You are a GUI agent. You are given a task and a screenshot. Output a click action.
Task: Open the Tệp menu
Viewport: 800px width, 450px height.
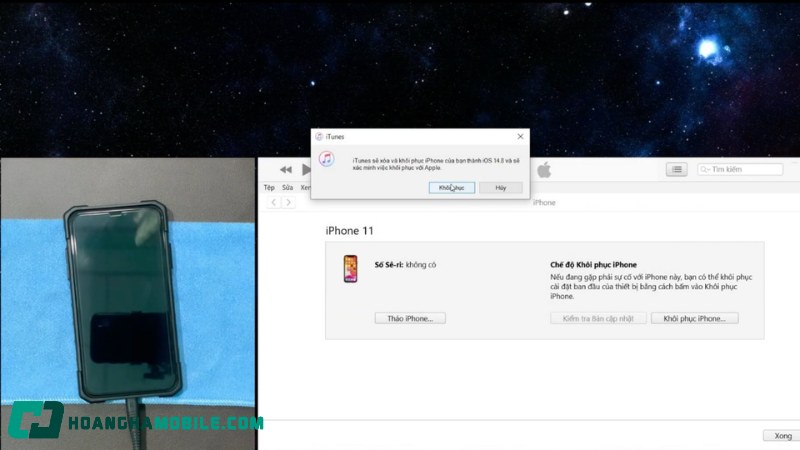[269, 187]
